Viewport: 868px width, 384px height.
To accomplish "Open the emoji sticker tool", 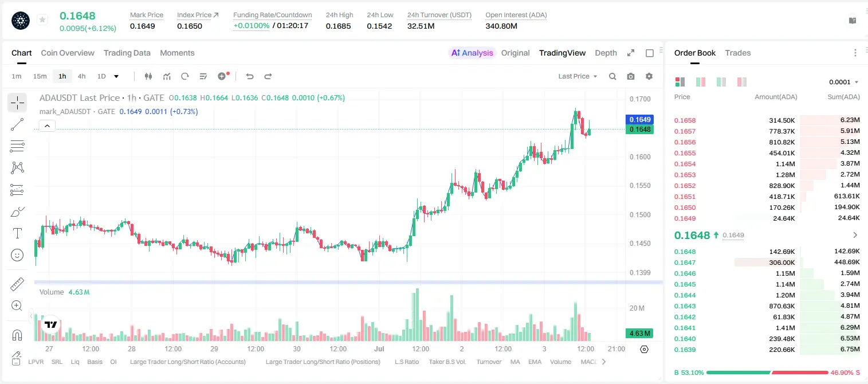I will [x=17, y=255].
